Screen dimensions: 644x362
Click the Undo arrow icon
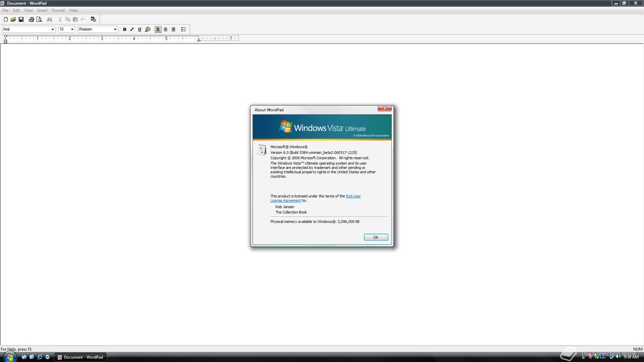coord(83,19)
